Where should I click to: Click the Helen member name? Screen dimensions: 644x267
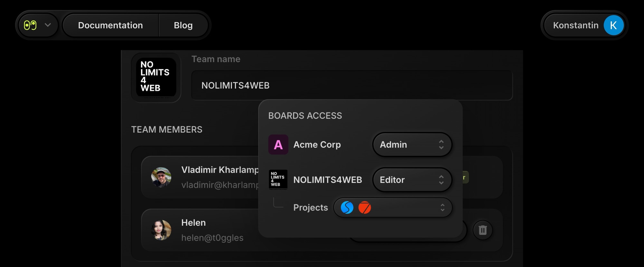(x=194, y=222)
